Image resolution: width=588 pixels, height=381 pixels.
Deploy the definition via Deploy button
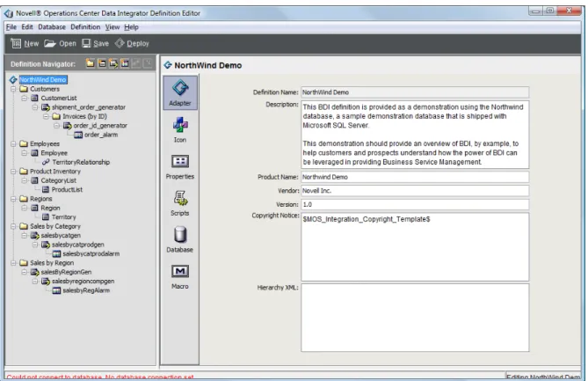(x=132, y=43)
